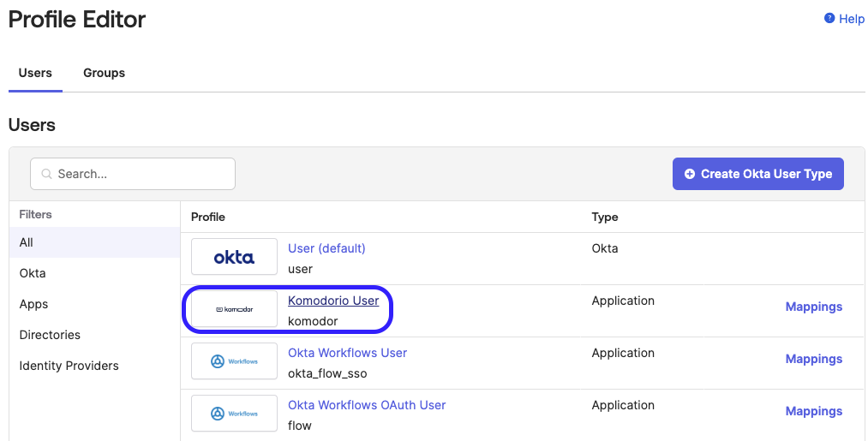Image resolution: width=868 pixels, height=441 pixels.
Task: Open the User (default) profile link
Action: pyautogui.click(x=326, y=248)
